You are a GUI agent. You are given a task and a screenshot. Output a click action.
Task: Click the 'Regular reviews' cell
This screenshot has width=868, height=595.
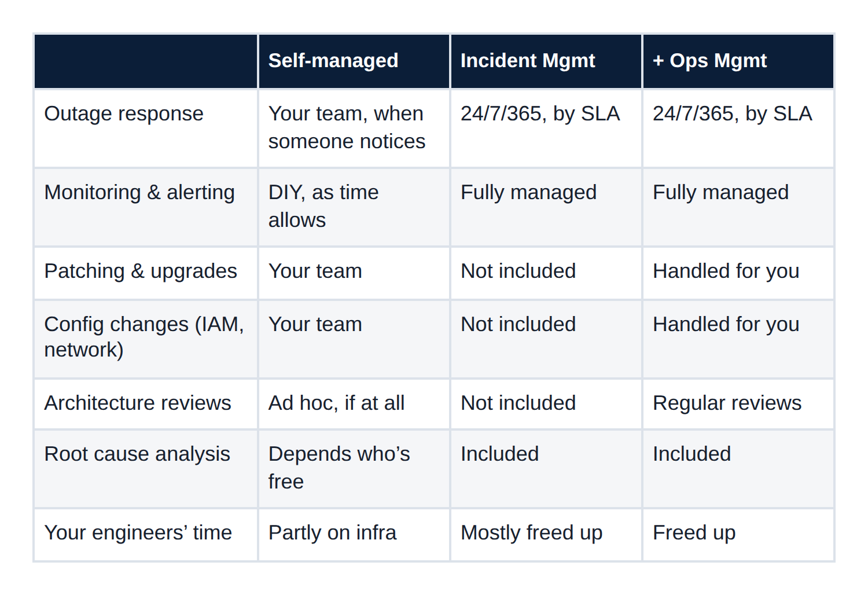(738, 404)
